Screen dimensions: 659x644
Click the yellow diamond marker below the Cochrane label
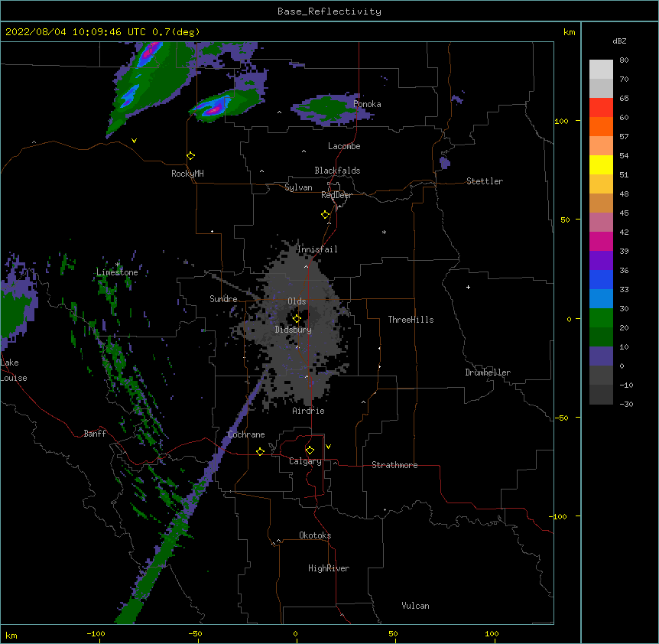[x=260, y=451]
